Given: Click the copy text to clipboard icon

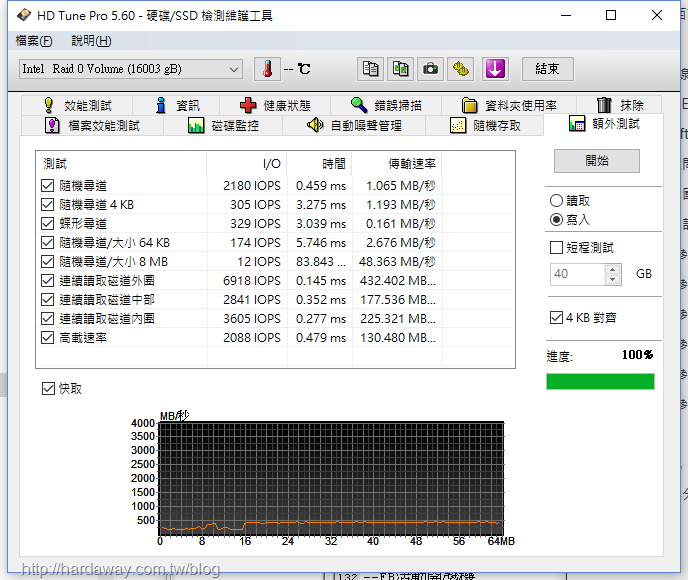Looking at the screenshot, I should [x=370, y=69].
